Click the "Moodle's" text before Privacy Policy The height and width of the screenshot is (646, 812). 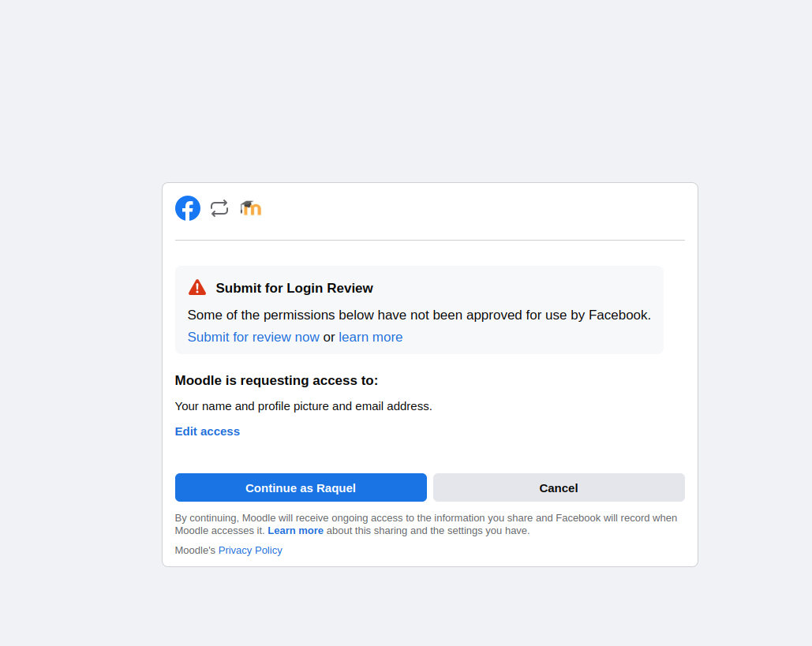coord(195,551)
